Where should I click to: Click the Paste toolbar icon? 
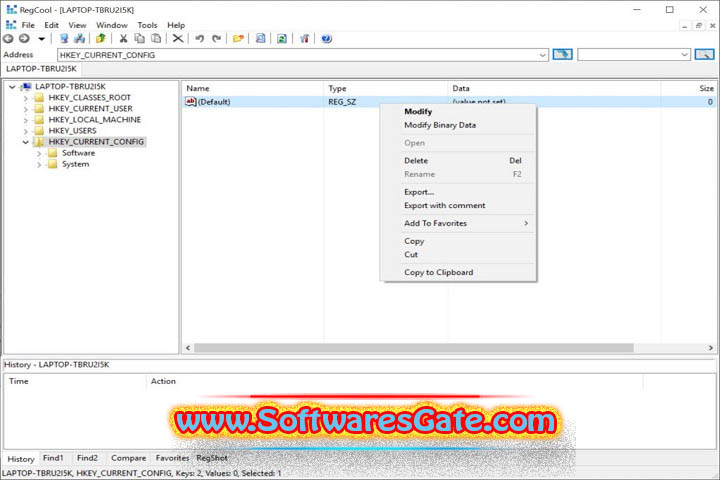156,39
